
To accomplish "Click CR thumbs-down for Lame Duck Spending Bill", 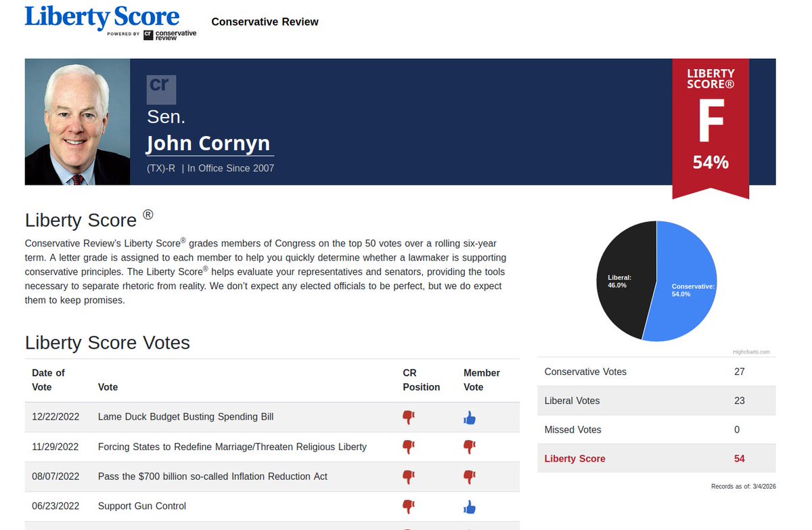I will pyautogui.click(x=408, y=418).
